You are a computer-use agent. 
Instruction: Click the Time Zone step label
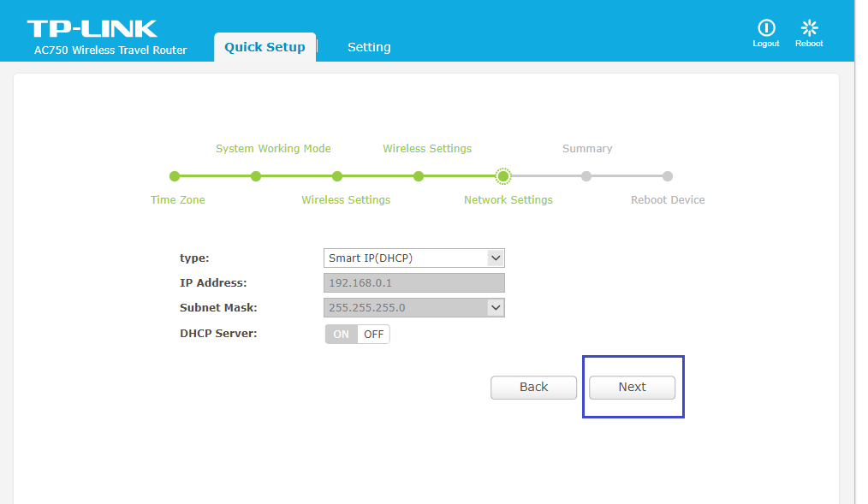click(x=178, y=200)
